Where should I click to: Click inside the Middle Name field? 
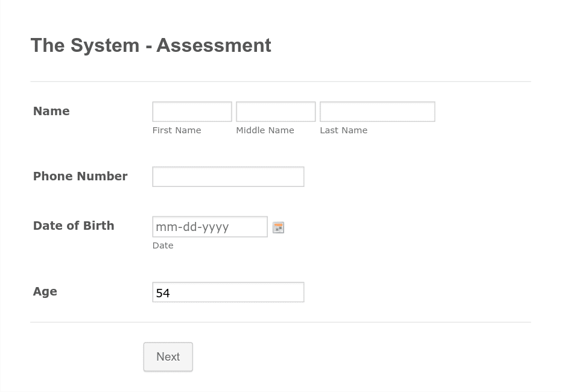(275, 111)
